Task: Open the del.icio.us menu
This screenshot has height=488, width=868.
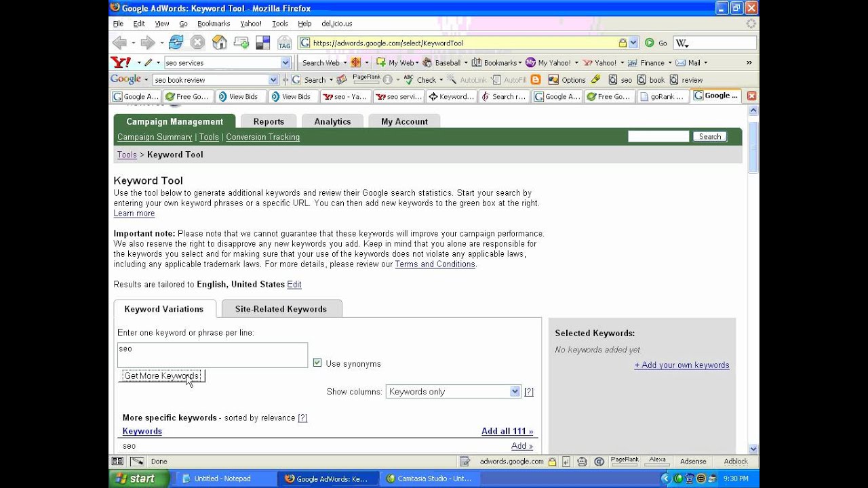Action: tap(337, 24)
